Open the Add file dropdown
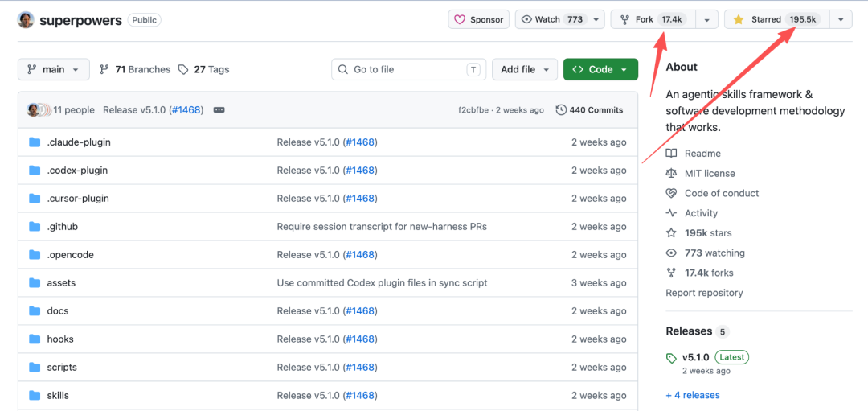The height and width of the screenshot is (411, 868). tap(524, 69)
